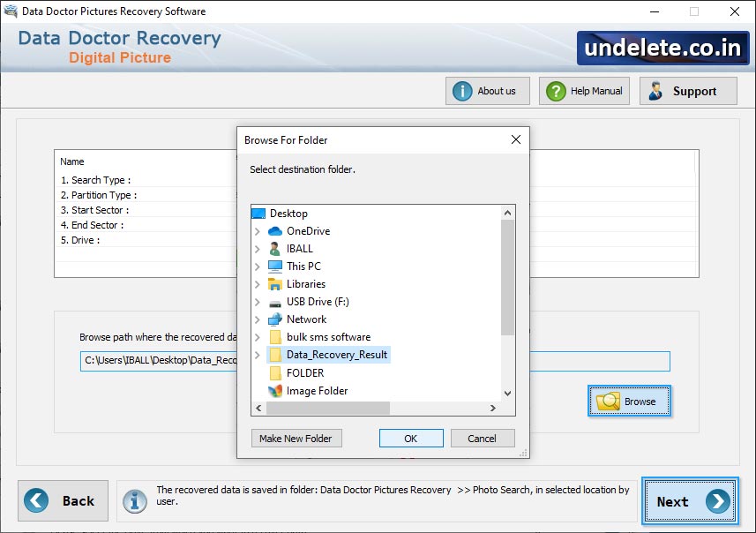This screenshot has width=756, height=533.
Task: Expand the Libraries tree node
Action: pyautogui.click(x=258, y=284)
